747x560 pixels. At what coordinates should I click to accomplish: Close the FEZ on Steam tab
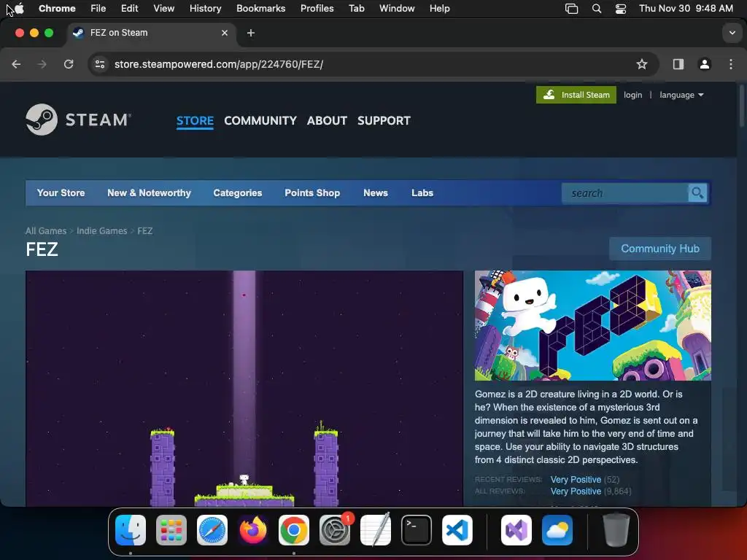(225, 33)
